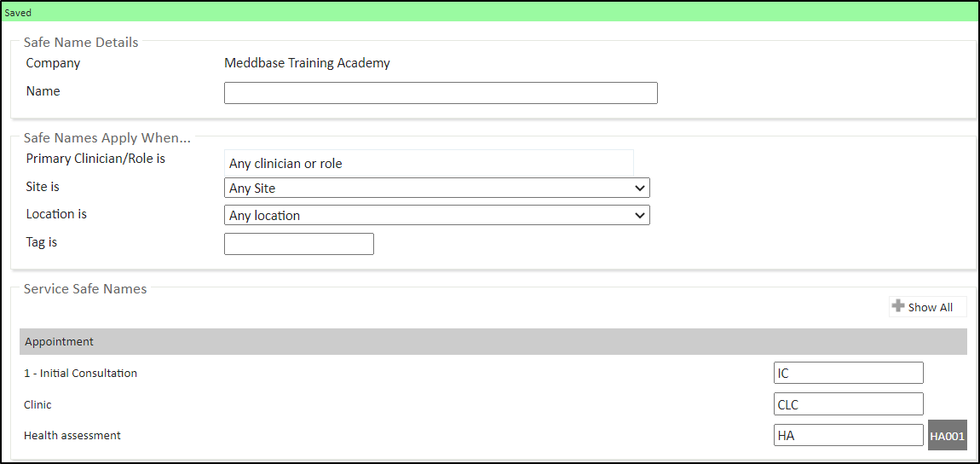Collapse the Appointment section header
Screen dimensions: 980x464
pyautogui.click(x=493, y=341)
